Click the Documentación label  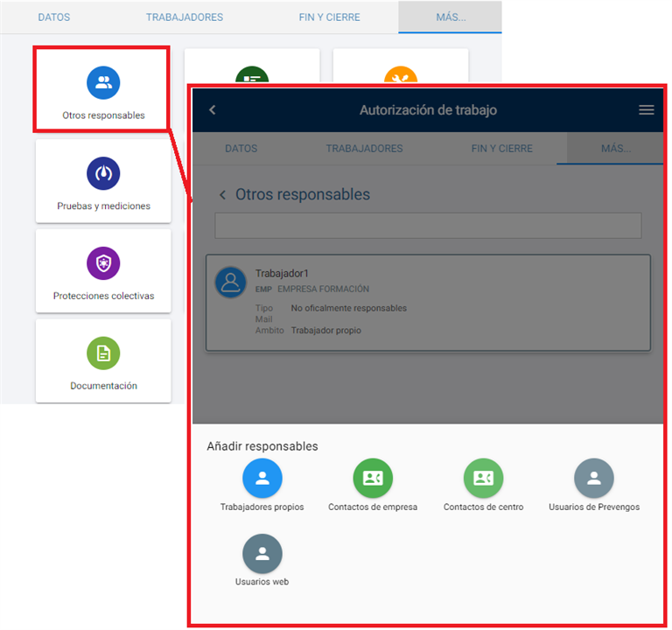pos(103,386)
